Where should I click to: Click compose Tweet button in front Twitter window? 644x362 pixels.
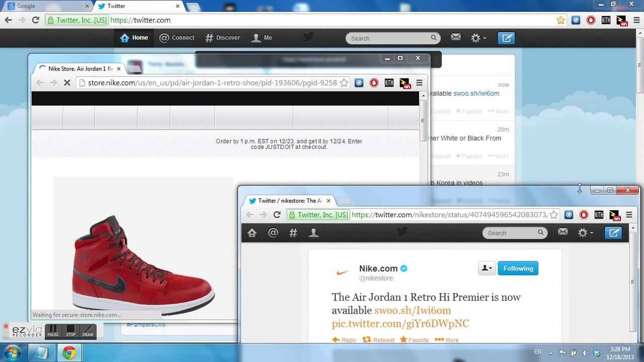[613, 233]
